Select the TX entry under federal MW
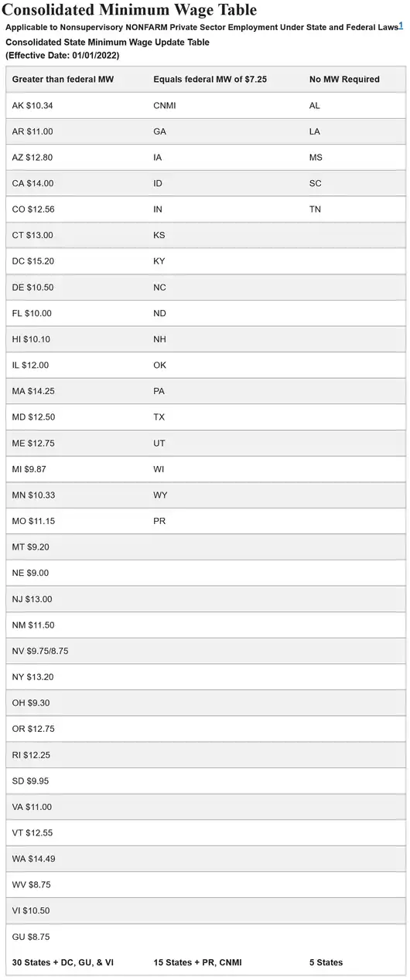This screenshot has width=410, height=980. (159, 417)
